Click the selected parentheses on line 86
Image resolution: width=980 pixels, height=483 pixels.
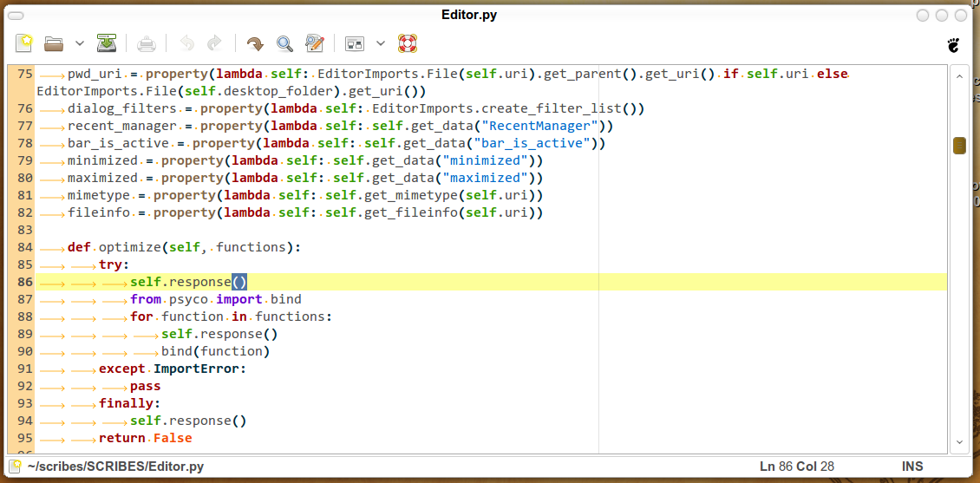[239, 282]
